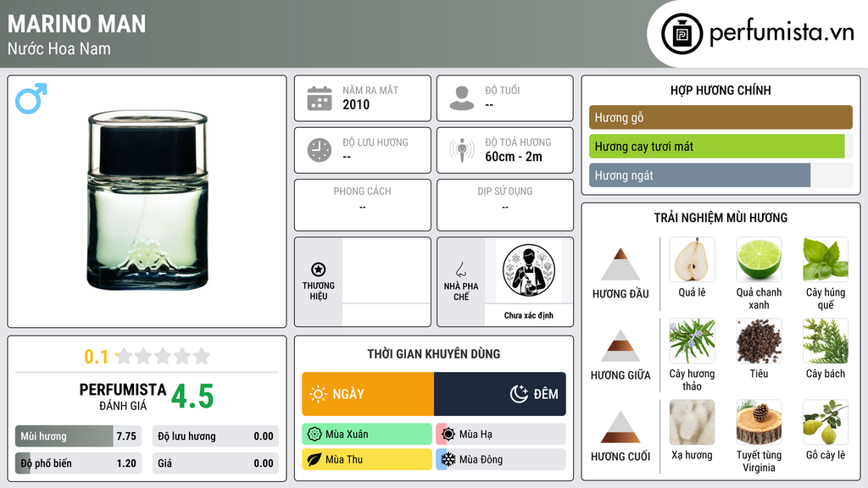Click the Hợp hương chính heading
This screenshot has height=488, width=868.
(721, 90)
